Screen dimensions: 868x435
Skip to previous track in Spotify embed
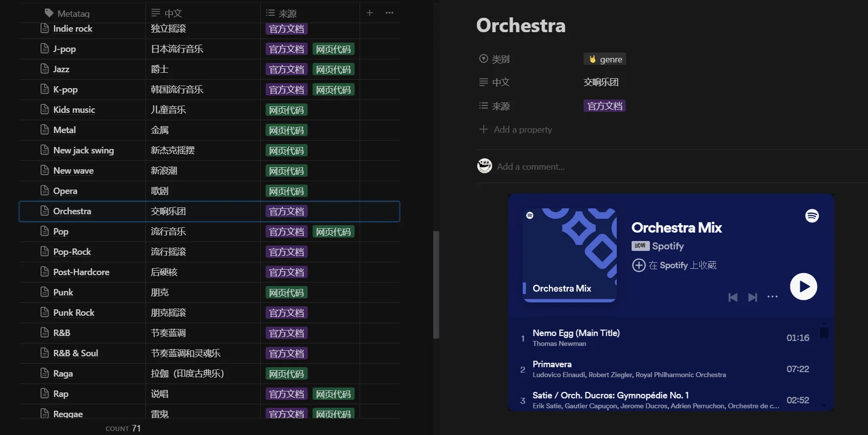pos(733,297)
